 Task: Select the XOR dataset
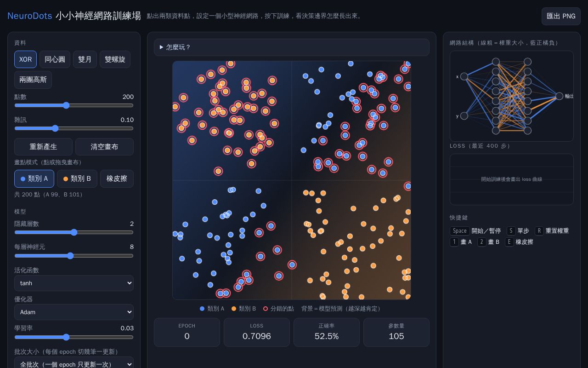coord(25,59)
